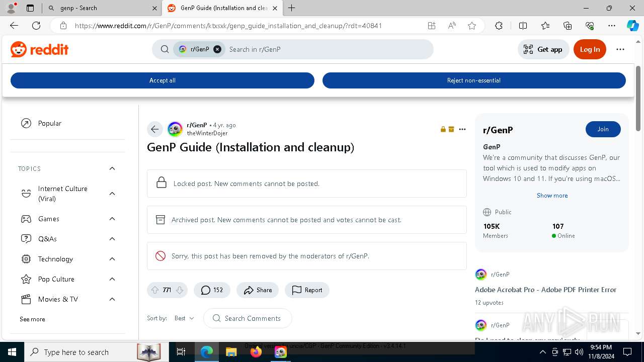Image resolution: width=644 pixels, height=362 pixels.
Task: Remove the r/GenP search filter chip
Action: (217, 49)
